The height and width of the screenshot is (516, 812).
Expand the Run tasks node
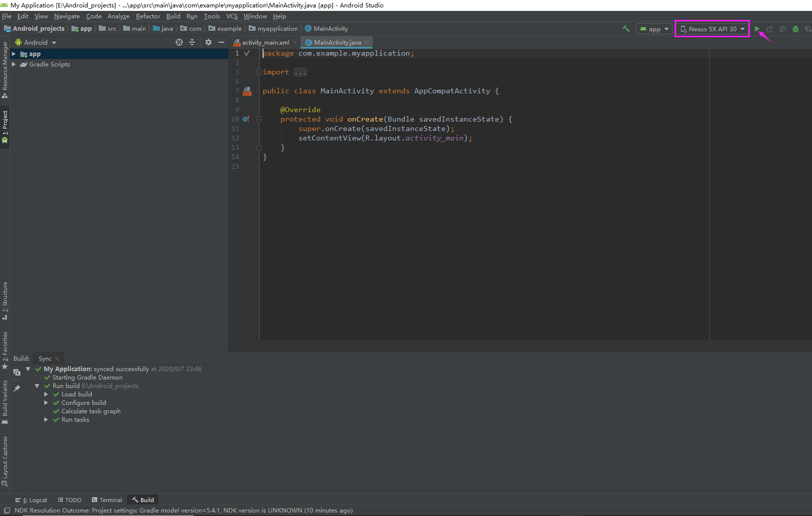pos(46,420)
